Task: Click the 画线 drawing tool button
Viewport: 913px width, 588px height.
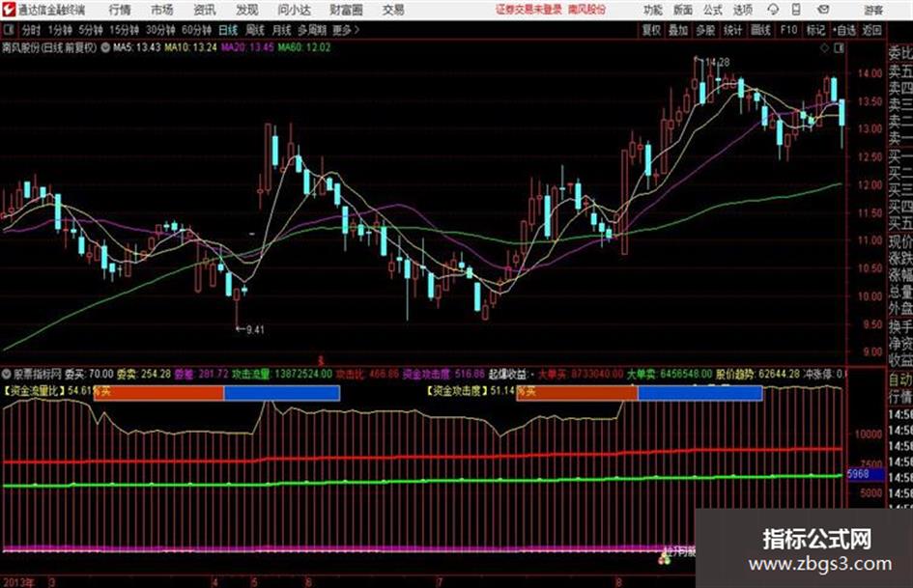Action: coord(760,30)
